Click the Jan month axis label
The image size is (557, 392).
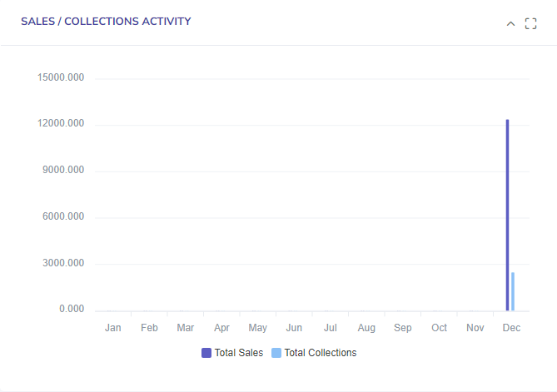pos(113,328)
